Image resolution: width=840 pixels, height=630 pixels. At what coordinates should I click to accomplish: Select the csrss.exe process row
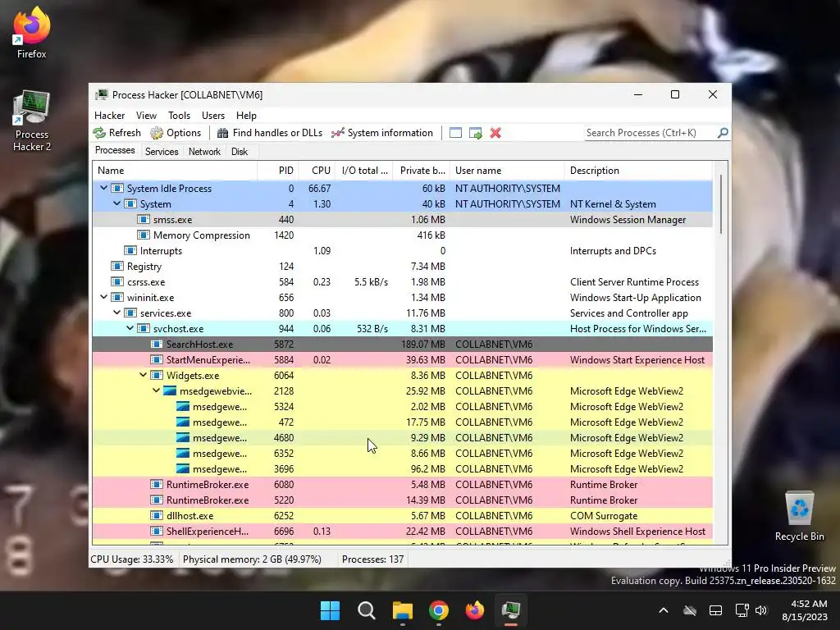click(x=402, y=282)
